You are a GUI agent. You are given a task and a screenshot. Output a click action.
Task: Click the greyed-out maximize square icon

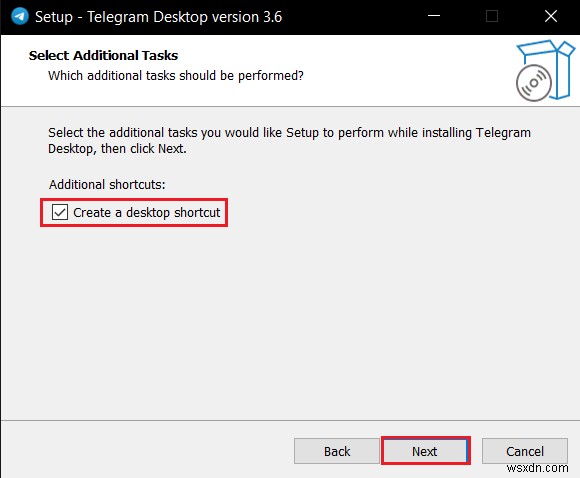pyautogui.click(x=492, y=16)
